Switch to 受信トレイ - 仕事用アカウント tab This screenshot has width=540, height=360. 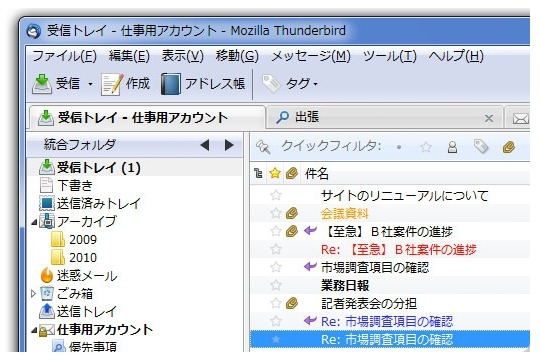(x=146, y=118)
